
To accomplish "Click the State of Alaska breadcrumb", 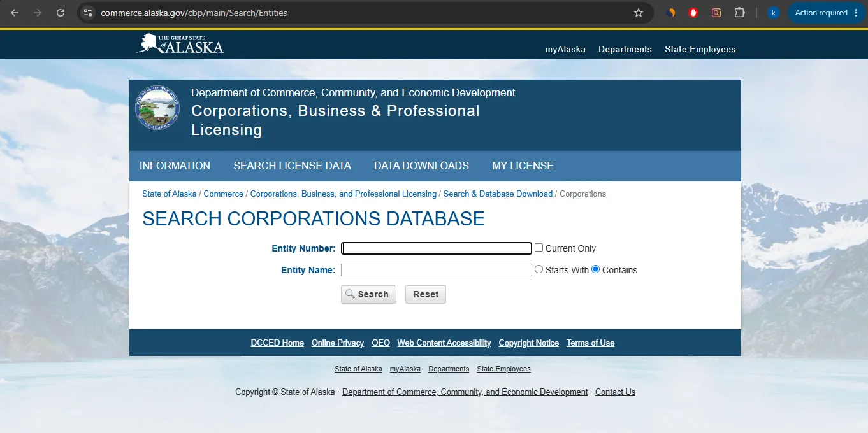I will (170, 194).
